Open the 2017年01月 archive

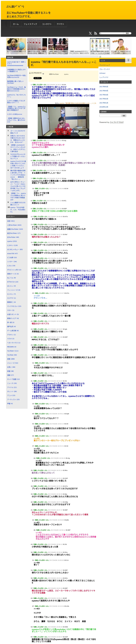pyautogui.click(x=104, y=103)
